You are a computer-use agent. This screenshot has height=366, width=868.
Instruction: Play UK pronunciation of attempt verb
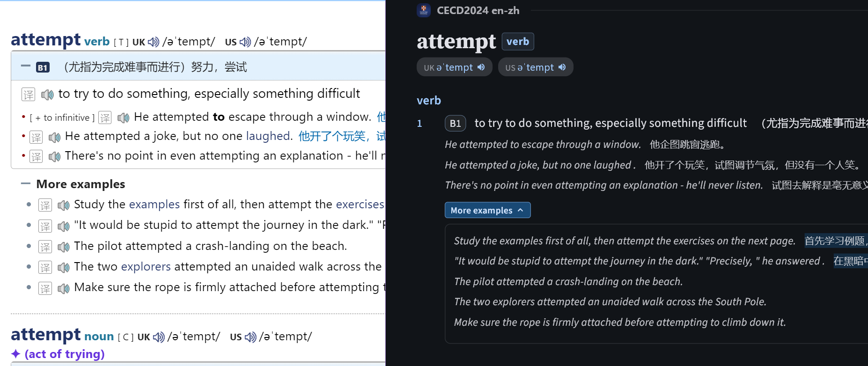click(x=154, y=42)
